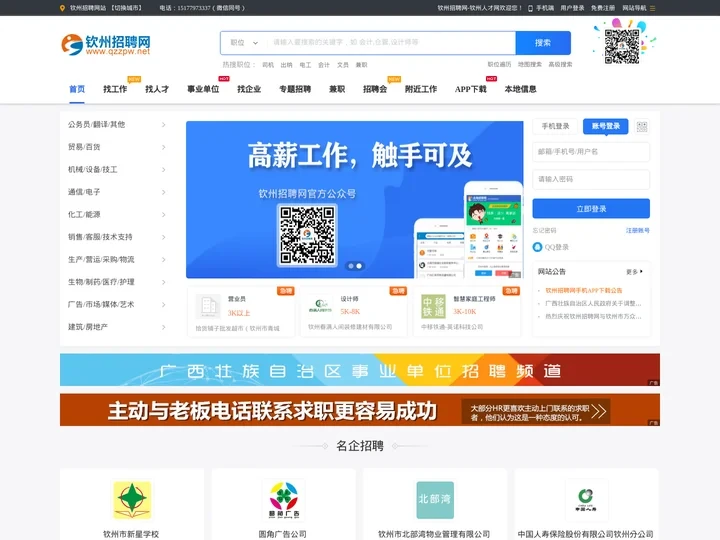The image size is (720, 540).
Task: Open 找工作 nav item
Action: coord(115,89)
